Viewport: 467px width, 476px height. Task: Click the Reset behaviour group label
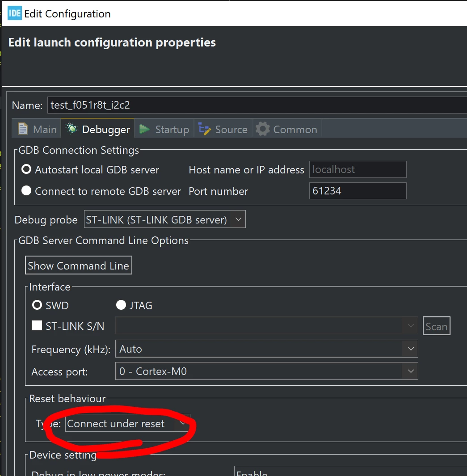click(x=67, y=398)
